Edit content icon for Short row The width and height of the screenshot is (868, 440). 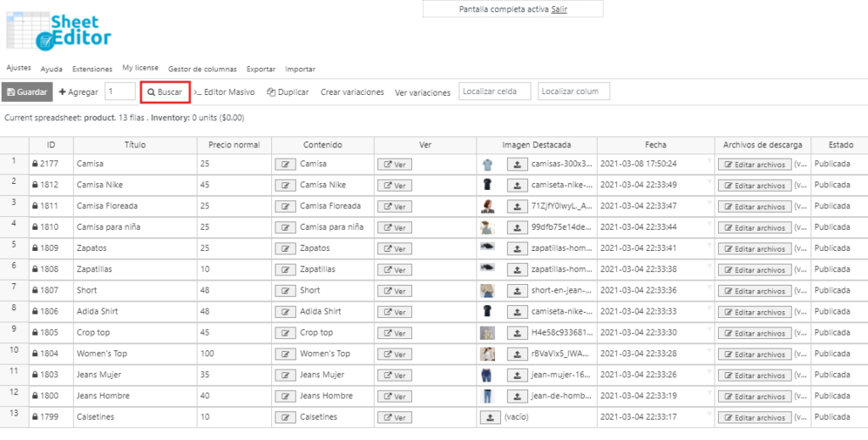[x=285, y=291]
